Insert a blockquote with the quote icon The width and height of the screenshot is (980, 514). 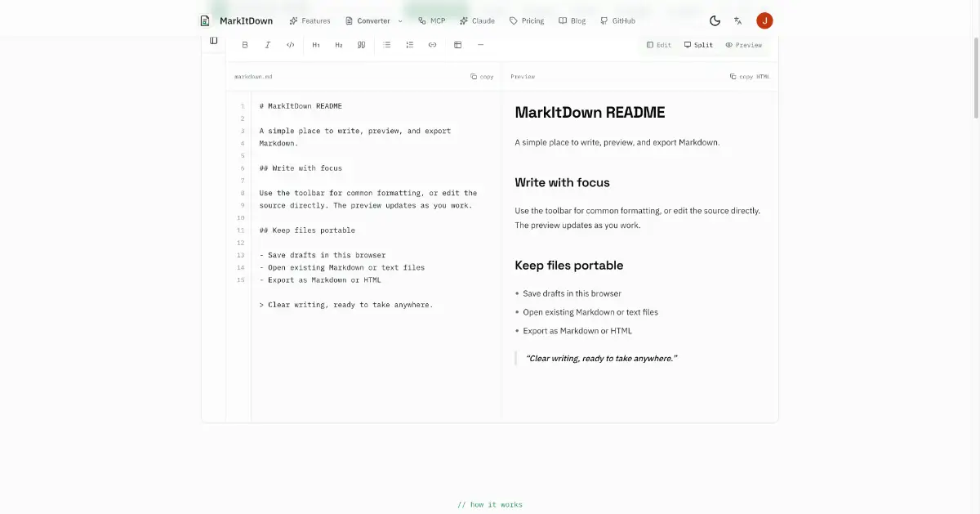(x=361, y=45)
